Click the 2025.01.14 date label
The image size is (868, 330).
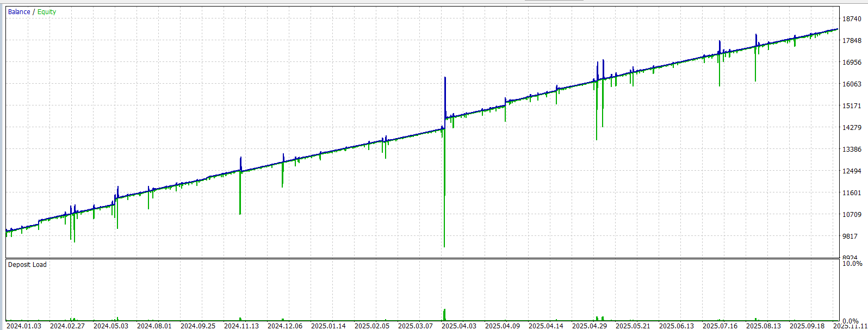(328, 326)
